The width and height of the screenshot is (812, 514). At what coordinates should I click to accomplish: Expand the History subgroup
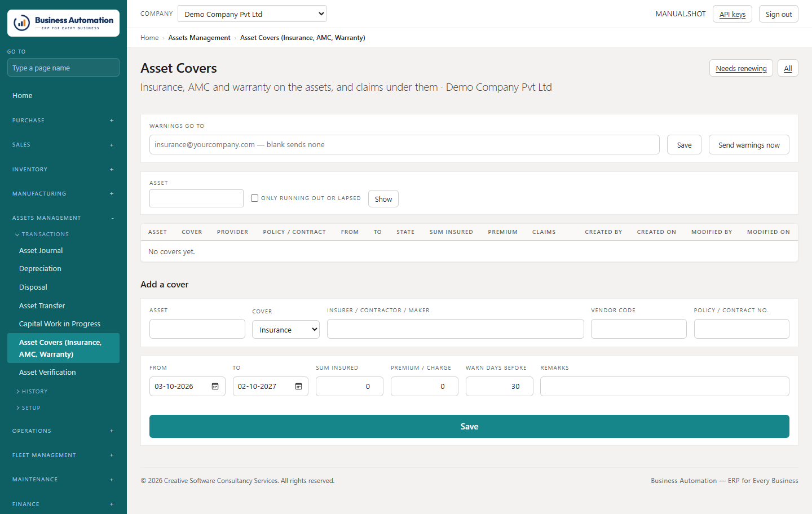(x=32, y=392)
